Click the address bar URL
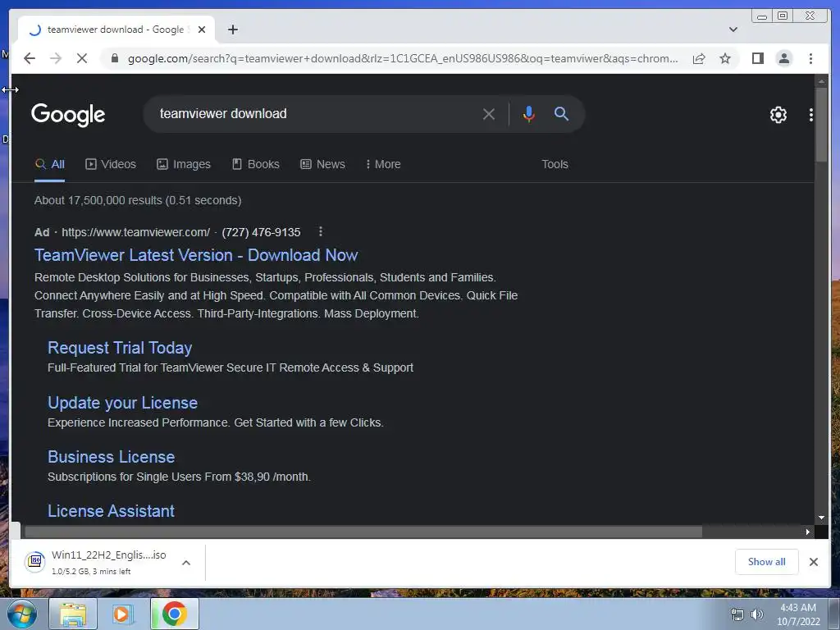 [x=402, y=58]
